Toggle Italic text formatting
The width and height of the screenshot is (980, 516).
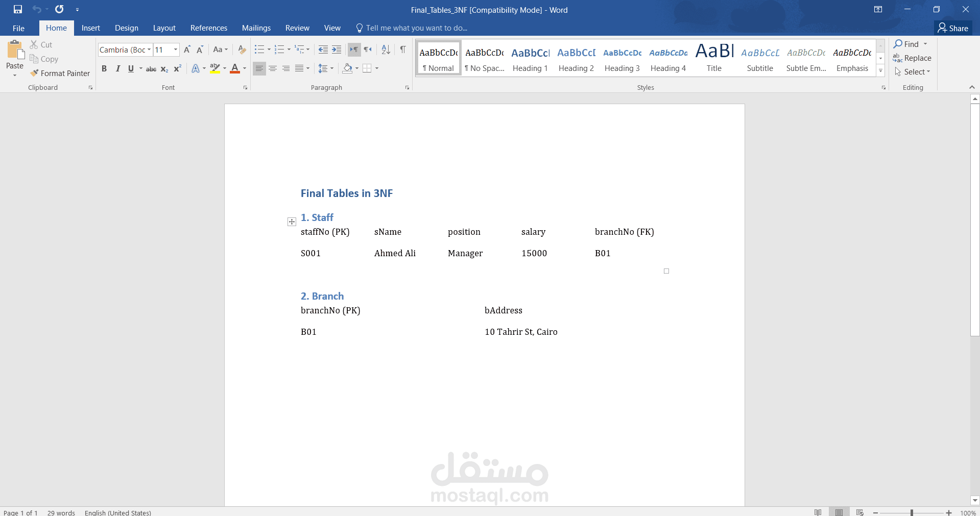click(x=117, y=69)
